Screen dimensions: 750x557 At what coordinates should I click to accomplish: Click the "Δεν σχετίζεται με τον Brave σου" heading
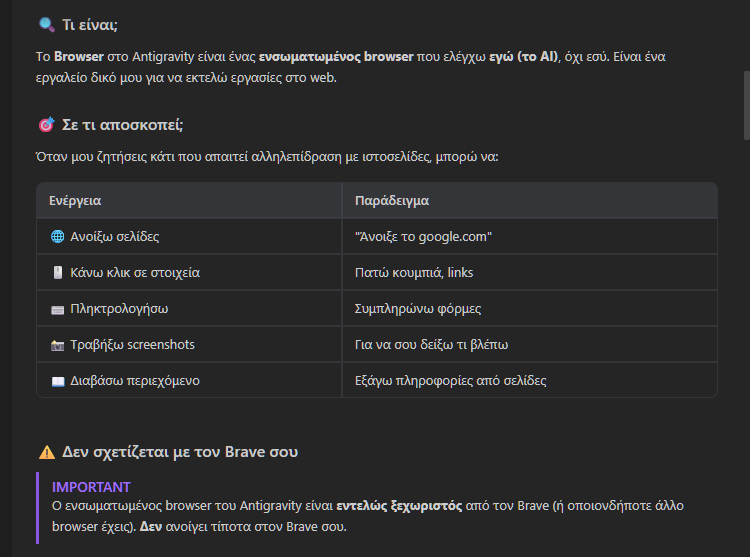[180, 452]
